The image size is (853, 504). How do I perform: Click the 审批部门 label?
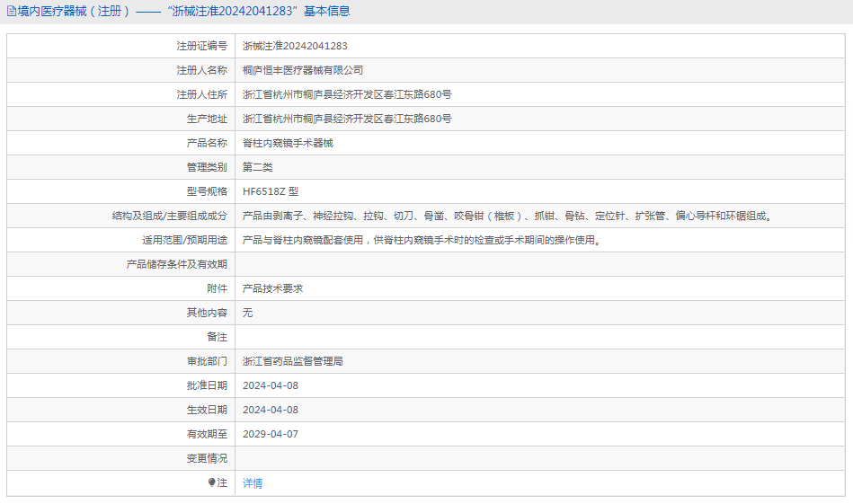pos(207,361)
